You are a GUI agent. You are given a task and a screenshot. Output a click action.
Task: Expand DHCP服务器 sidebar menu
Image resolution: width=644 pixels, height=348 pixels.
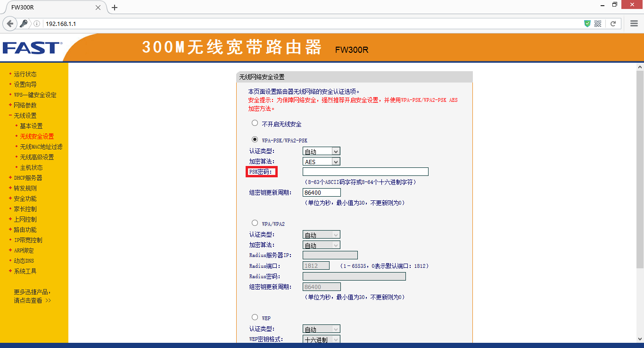click(28, 178)
